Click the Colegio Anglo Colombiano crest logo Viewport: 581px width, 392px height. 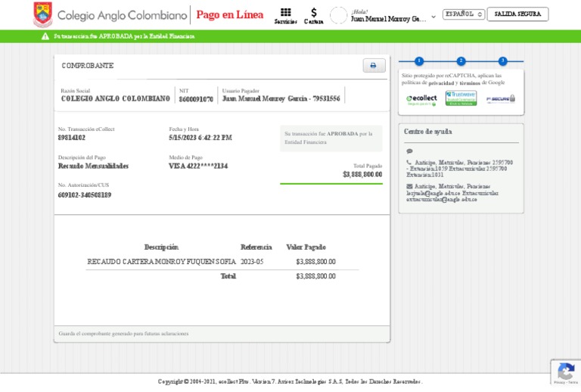pos(43,14)
